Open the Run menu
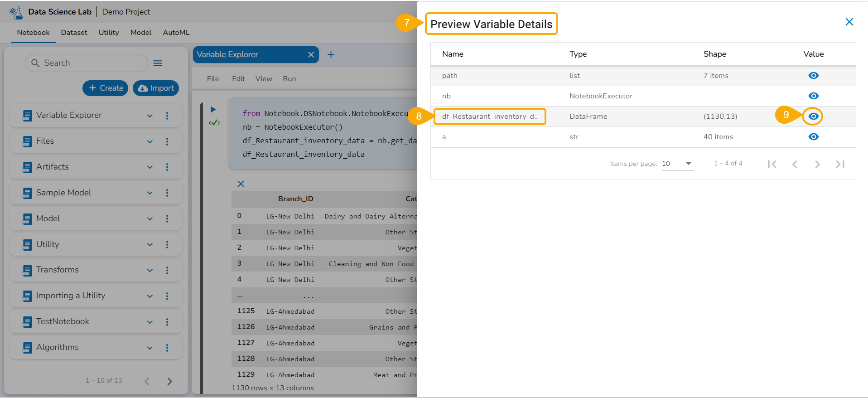The width and height of the screenshot is (868, 398). point(289,79)
